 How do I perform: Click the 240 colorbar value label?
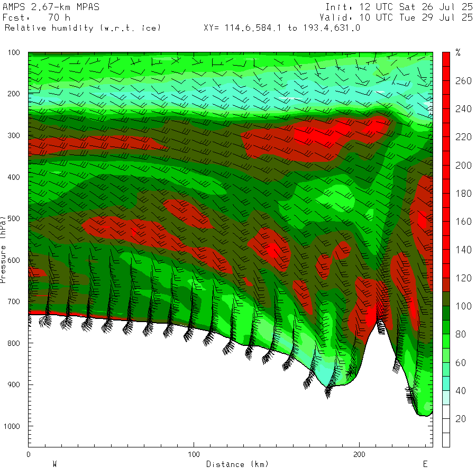click(463, 109)
